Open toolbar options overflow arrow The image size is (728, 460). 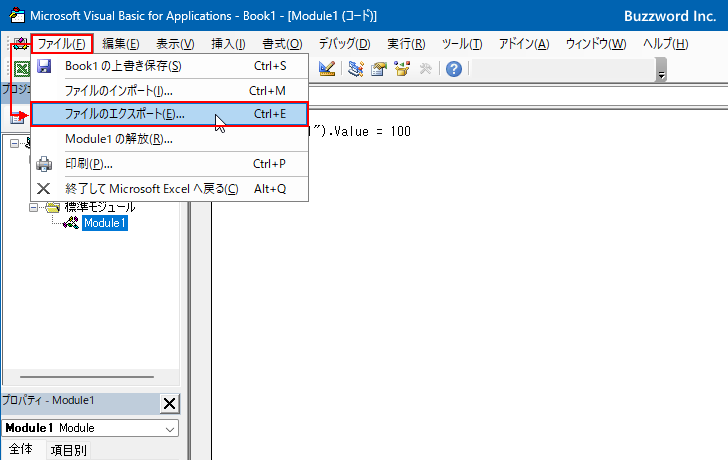[662, 70]
